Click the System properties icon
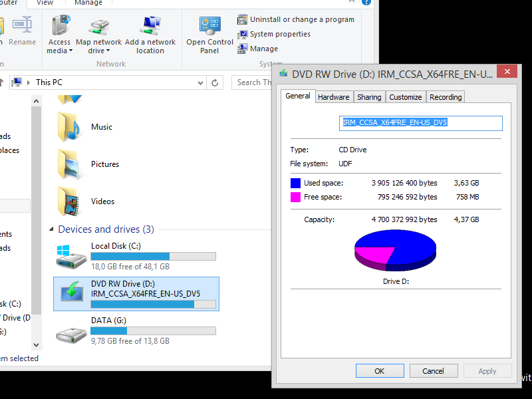532x399 pixels. pyautogui.click(x=242, y=35)
